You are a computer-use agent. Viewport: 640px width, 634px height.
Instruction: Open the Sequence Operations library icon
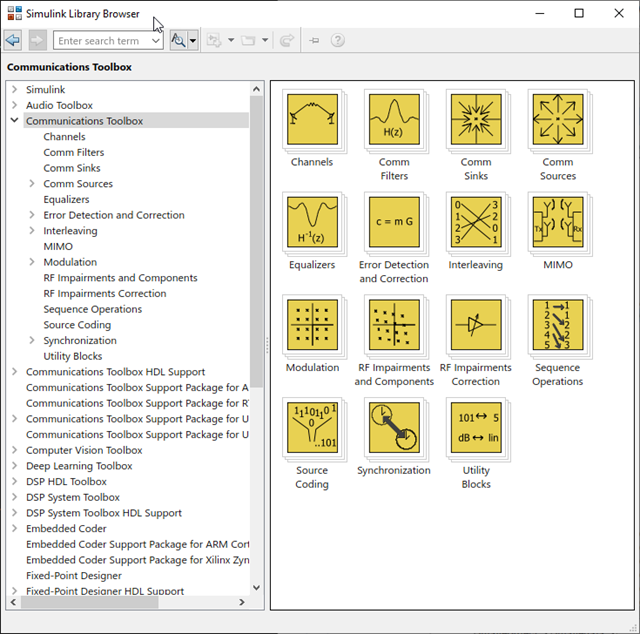(558, 325)
